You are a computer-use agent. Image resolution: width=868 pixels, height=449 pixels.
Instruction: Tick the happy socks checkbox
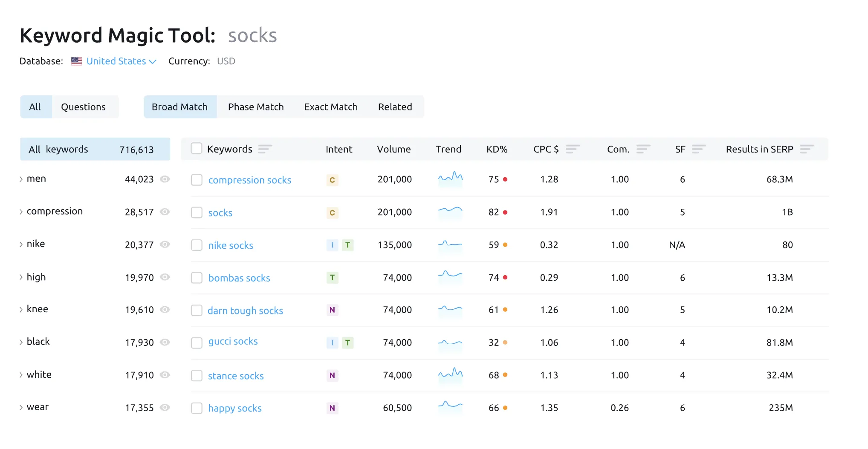pyautogui.click(x=197, y=408)
